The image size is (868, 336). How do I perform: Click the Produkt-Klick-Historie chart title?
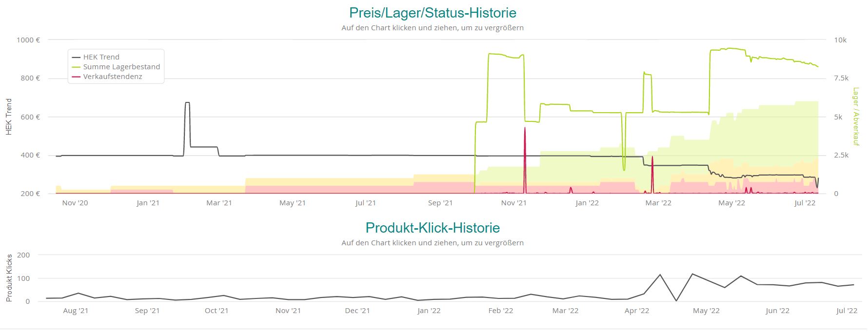click(x=433, y=228)
